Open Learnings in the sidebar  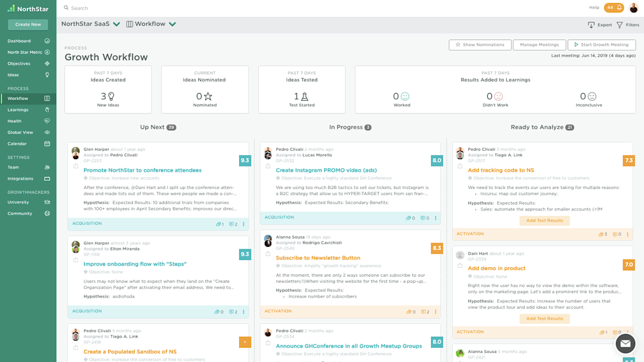(29, 110)
